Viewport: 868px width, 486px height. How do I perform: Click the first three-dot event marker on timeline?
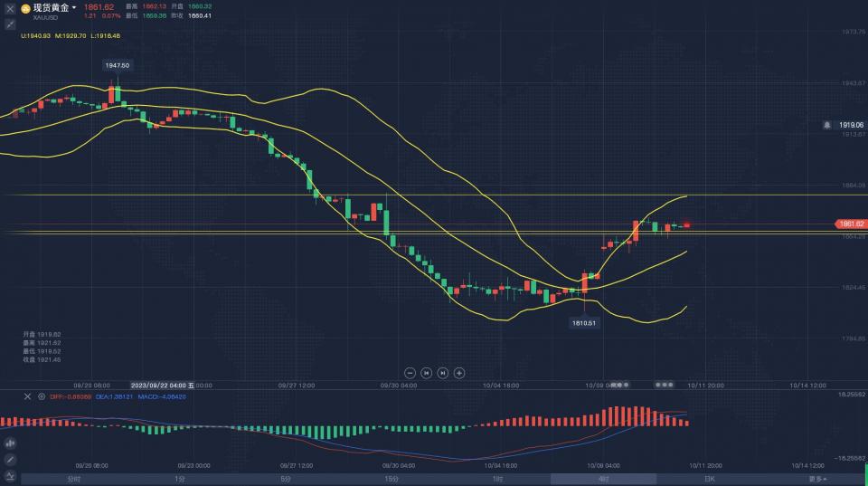tap(618, 385)
